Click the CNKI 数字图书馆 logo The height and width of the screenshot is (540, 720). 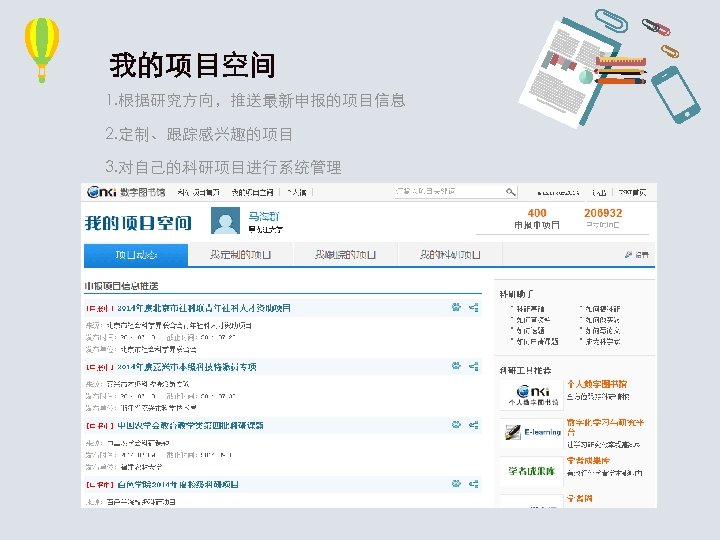[126, 192]
